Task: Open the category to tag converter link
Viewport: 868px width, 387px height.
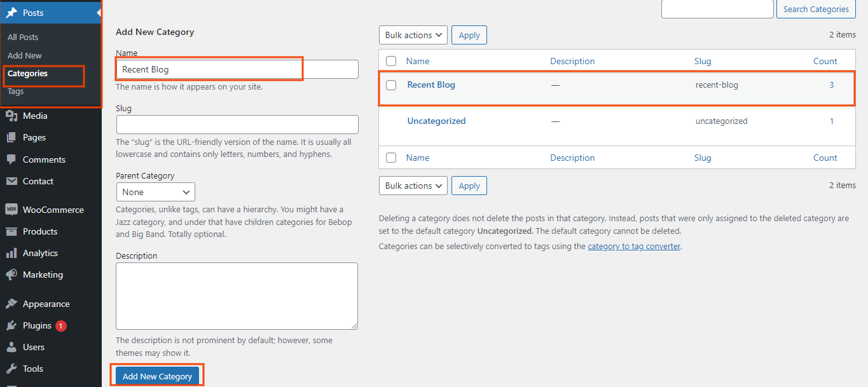Action: point(634,247)
